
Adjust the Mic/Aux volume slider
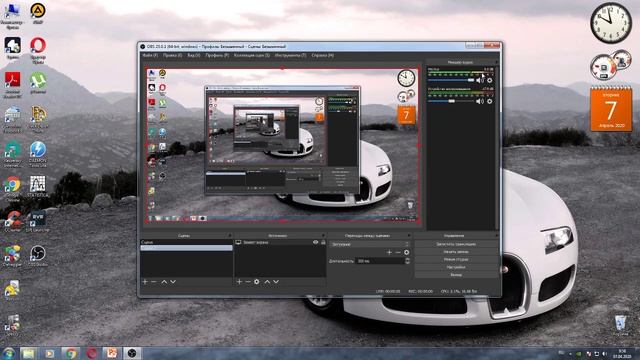pos(451,80)
